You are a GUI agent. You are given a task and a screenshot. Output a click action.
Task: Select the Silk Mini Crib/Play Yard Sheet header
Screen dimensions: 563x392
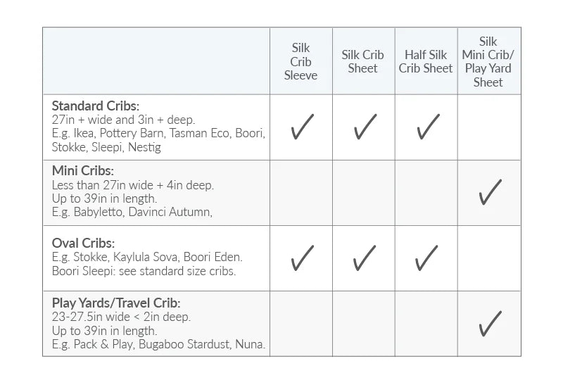pyautogui.click(x=488, y=62)
